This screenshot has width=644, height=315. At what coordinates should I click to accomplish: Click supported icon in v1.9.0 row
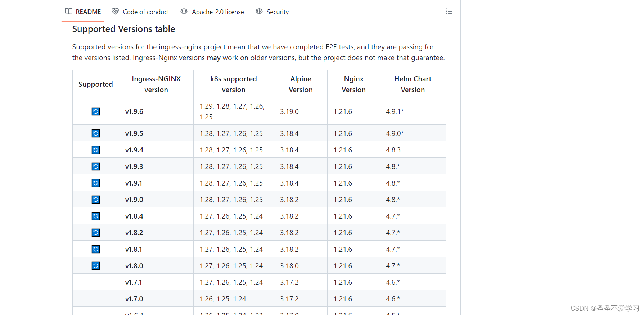click(x=96, y=200)
